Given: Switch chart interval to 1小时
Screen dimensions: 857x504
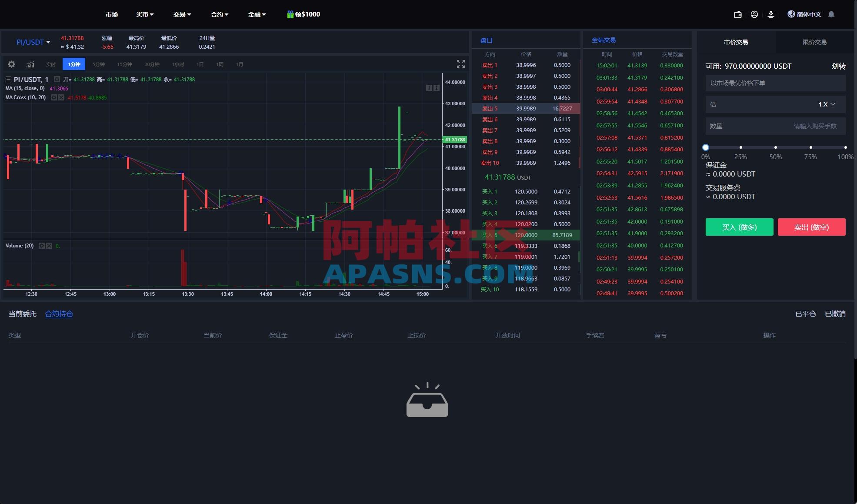Looking at the screenshot, I should point(178,64).
